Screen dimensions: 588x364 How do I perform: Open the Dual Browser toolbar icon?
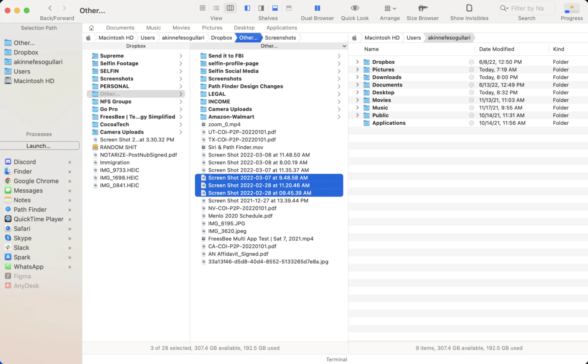point(317,8)
